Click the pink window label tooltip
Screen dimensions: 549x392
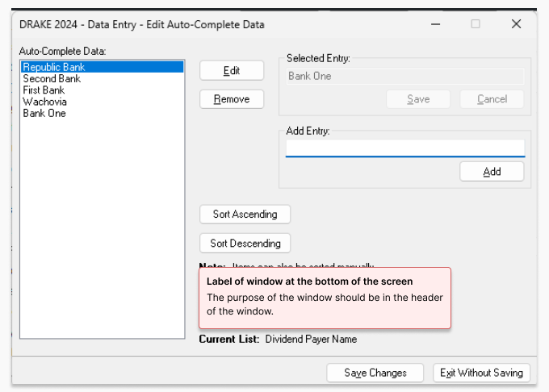click(325, 298)
